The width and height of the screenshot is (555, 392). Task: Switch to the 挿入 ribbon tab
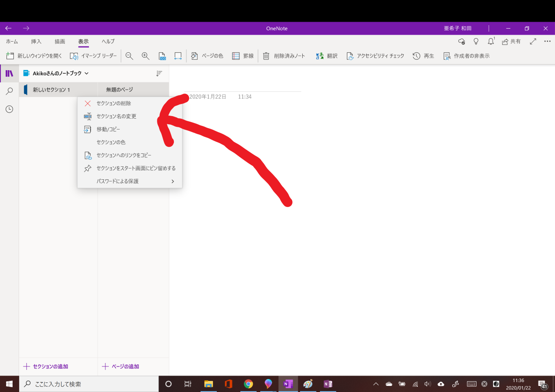click(36, 42)
